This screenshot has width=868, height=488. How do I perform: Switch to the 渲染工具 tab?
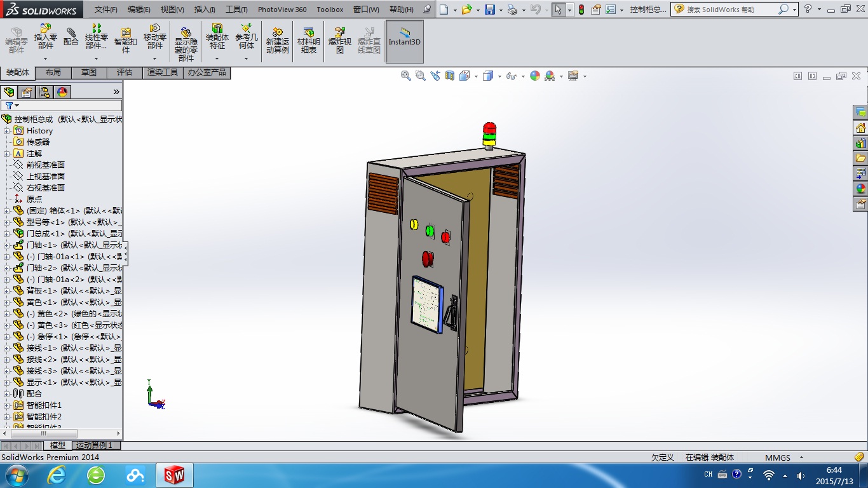163,72
